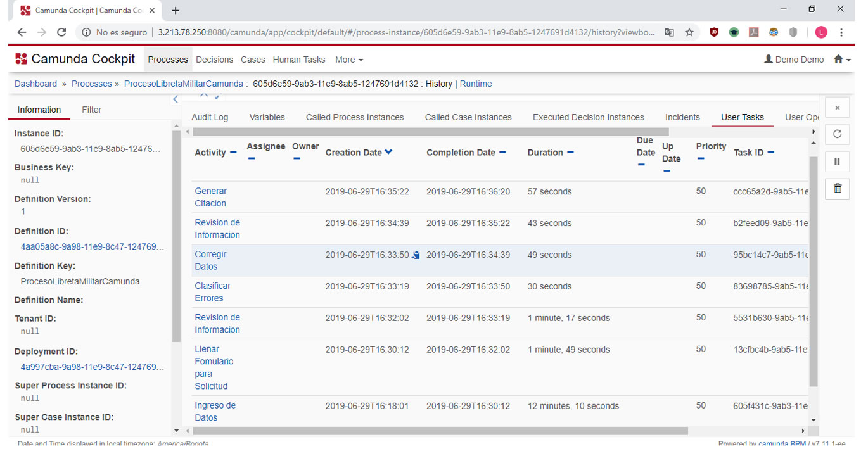Click the tab strip horizontal scrollbar

[x=430, y=132]
